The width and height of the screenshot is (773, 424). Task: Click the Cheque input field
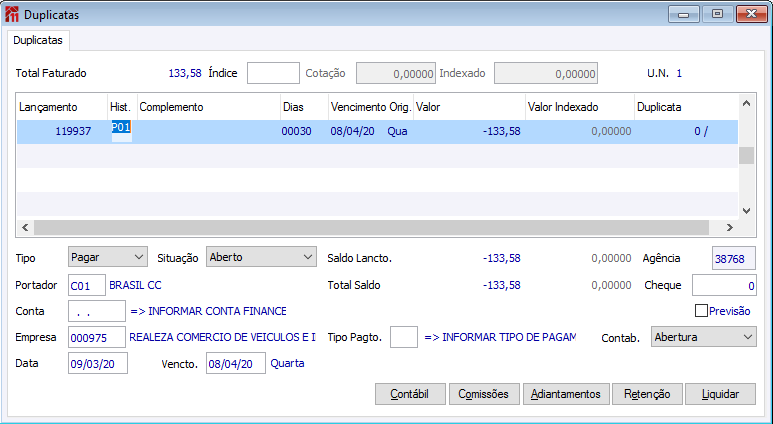(724, 285)
